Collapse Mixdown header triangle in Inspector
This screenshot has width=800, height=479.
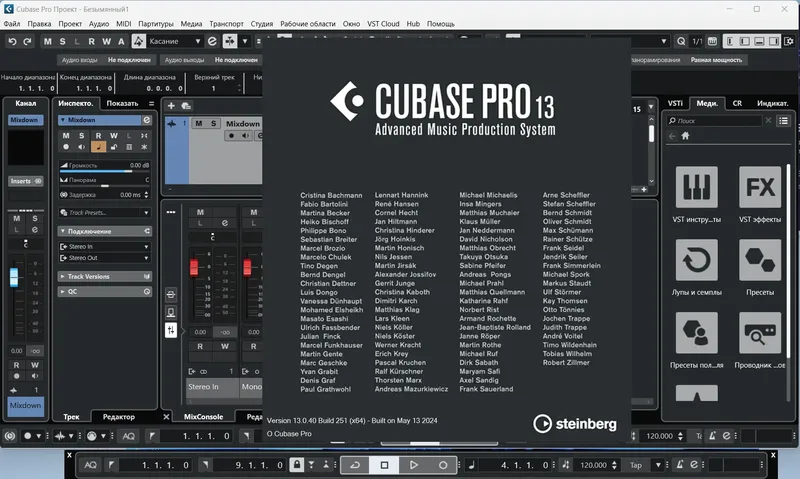(63, 120)
